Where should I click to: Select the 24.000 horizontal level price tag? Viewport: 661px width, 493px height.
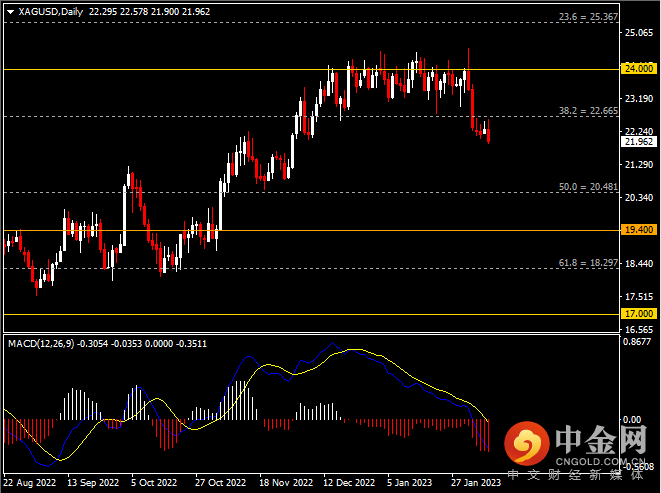coord(637,69)
